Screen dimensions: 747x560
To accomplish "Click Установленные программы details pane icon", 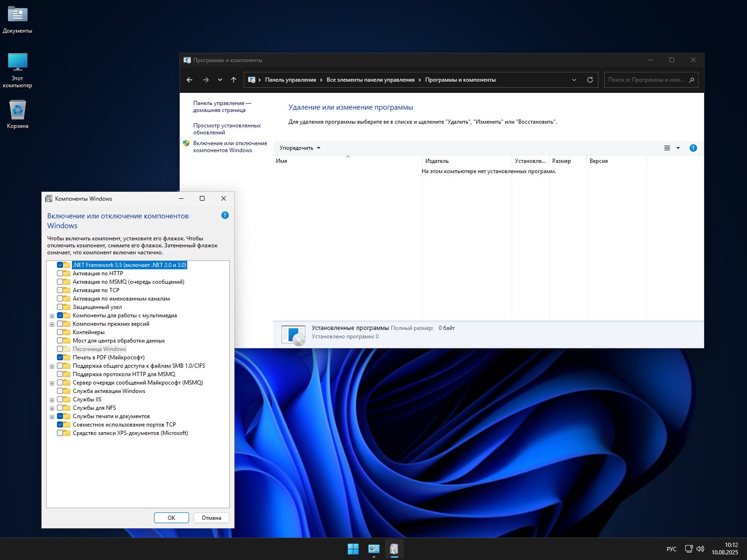I will tap(293, 335).
